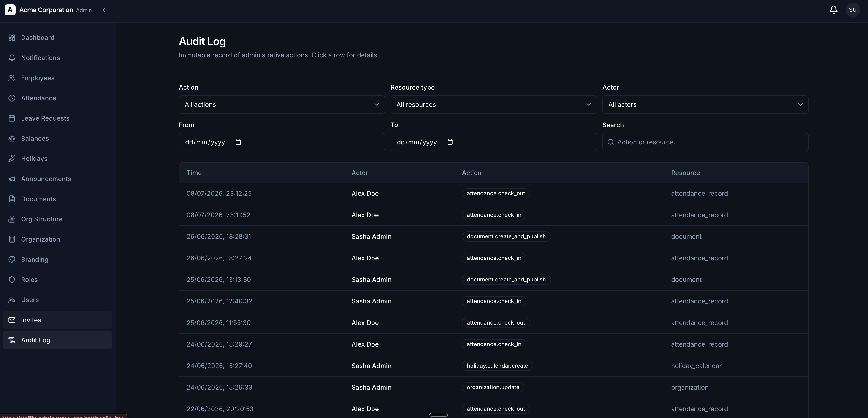Open the SU user avatar menu
Screen dimensions: 868x418
(x=852, y=10)
